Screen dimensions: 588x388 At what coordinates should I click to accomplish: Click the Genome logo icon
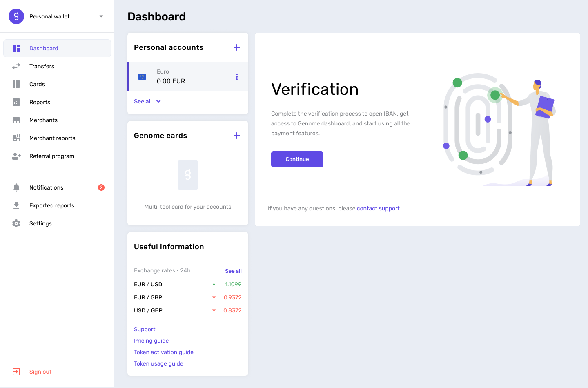[x=16, y=16]
